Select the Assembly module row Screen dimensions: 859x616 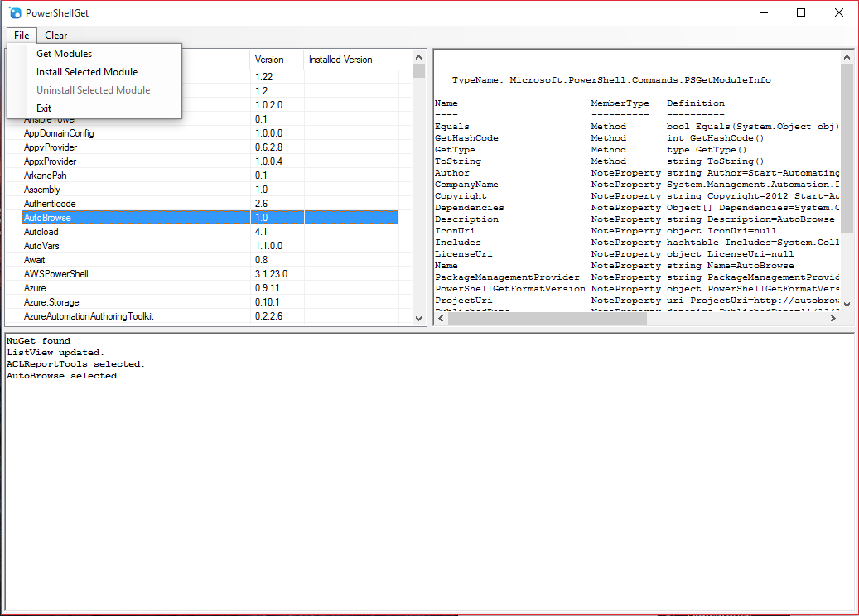click(210, 190)
